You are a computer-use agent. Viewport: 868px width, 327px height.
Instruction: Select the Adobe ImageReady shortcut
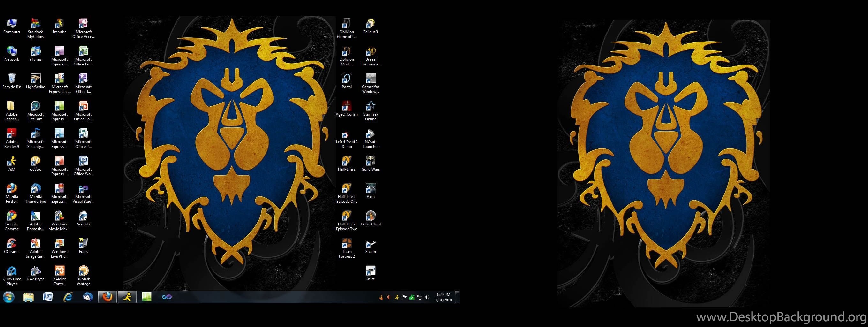coord(35,248)
